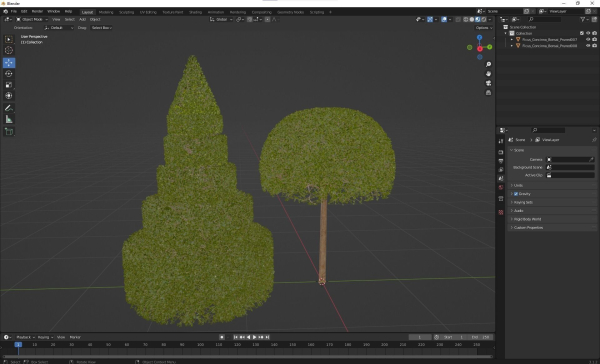The image size is (600, 364).
Task: Open the Collection properties tab
Action: click(501, 199)
